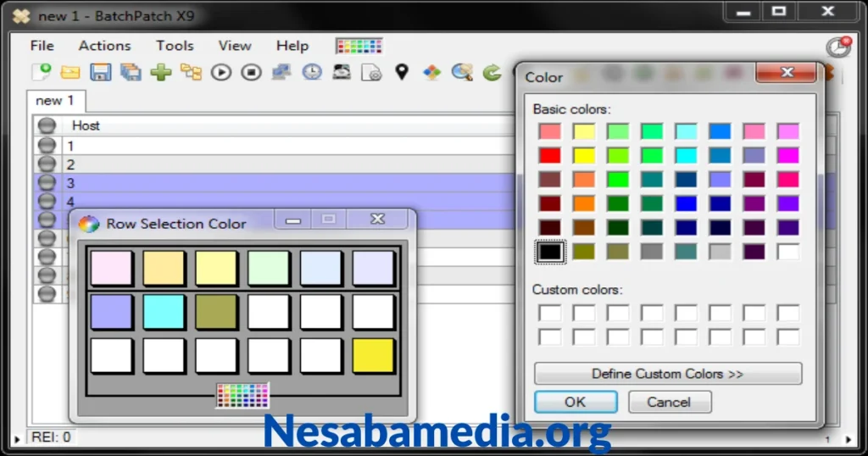
Task: Choose cyan Row Selection swatch
Action: click(x=164, y=312)
